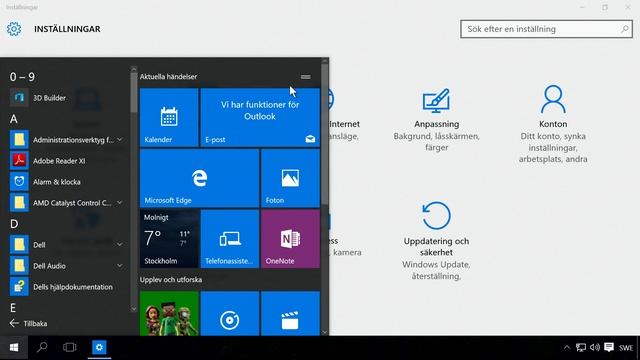Click the letter A group header
This screenshot has height=360, width=640.
13,119
